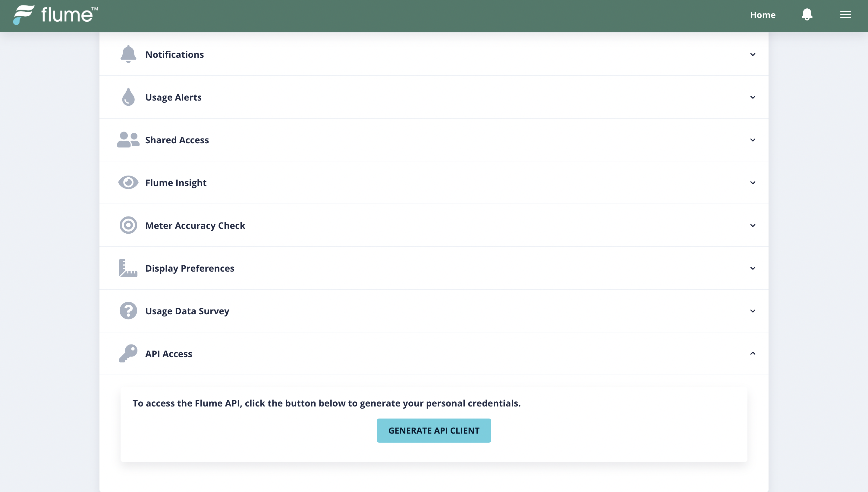
Task: Click the Shared Access people icon
Action: point(128,139)
